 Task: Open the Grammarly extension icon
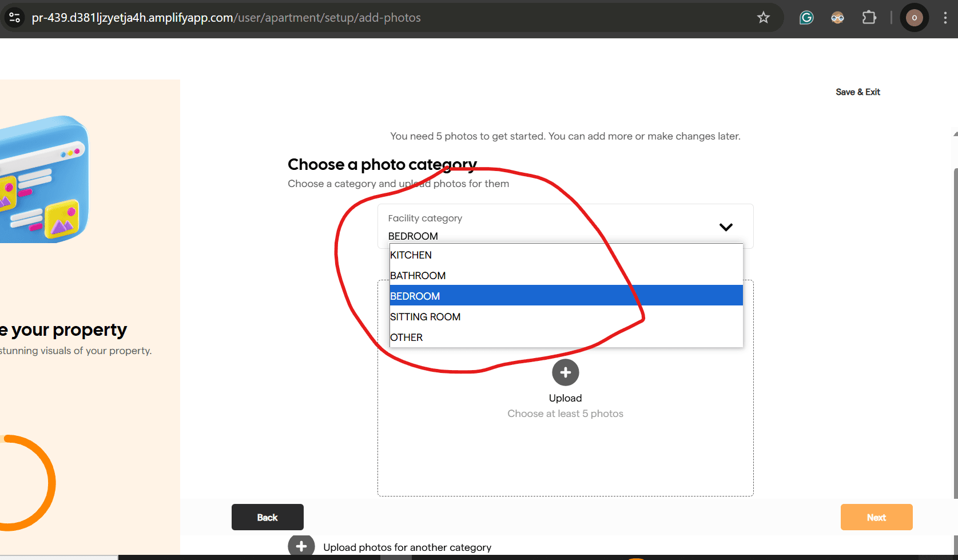pyautogui.click(x=806, y=18)
